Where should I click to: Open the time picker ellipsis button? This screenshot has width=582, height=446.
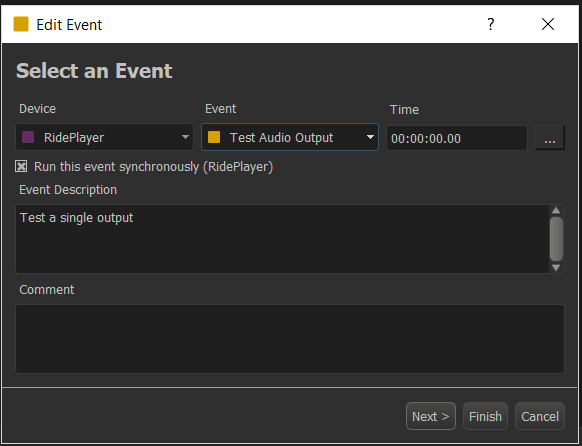coord(550,138)
